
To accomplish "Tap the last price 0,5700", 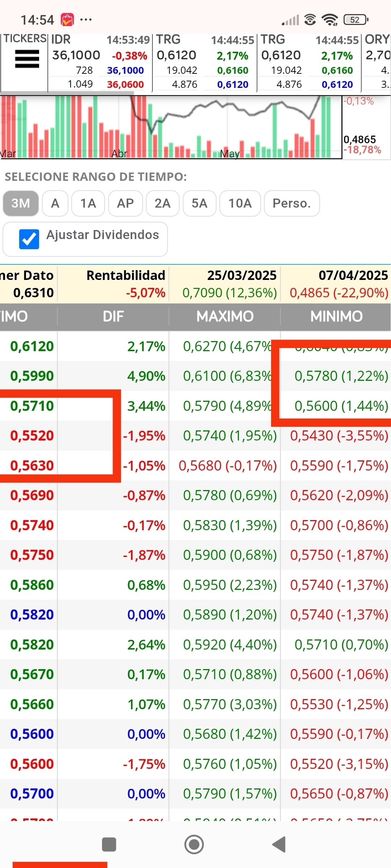I will pos(32,793).
